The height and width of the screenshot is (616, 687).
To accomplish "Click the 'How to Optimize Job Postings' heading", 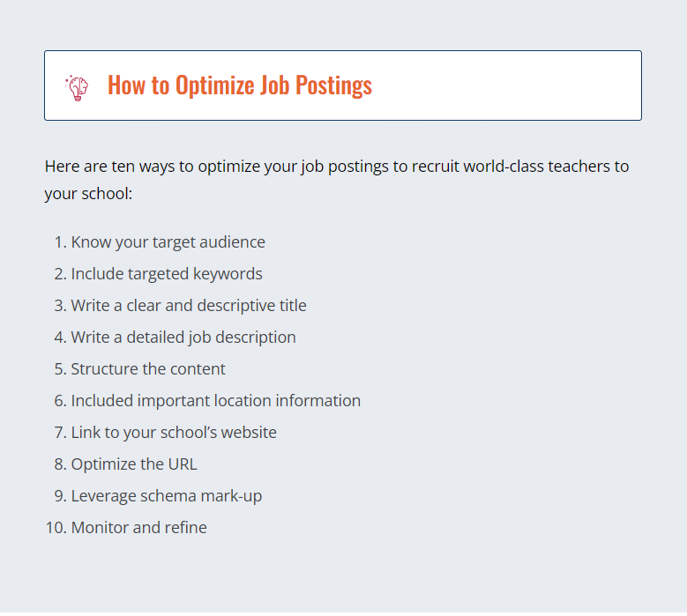I will [240, 85].
